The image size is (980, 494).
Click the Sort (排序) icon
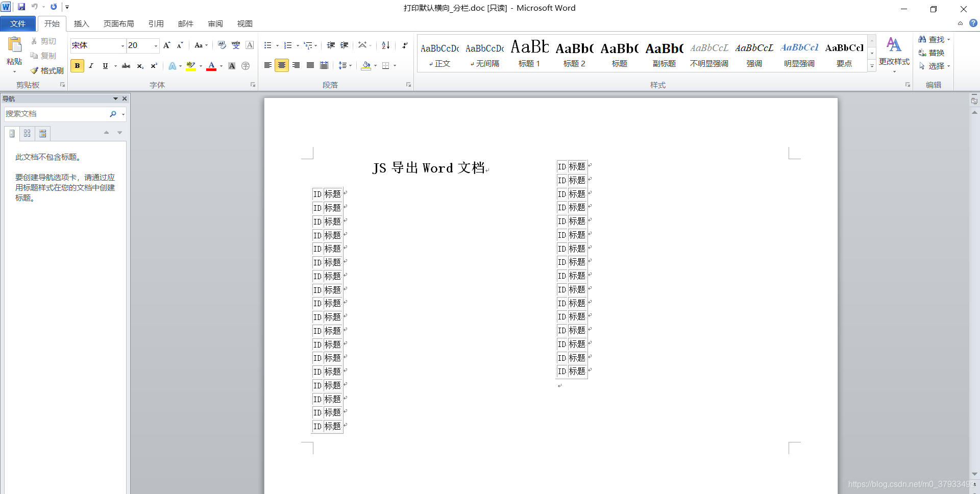tap(385, 45)
